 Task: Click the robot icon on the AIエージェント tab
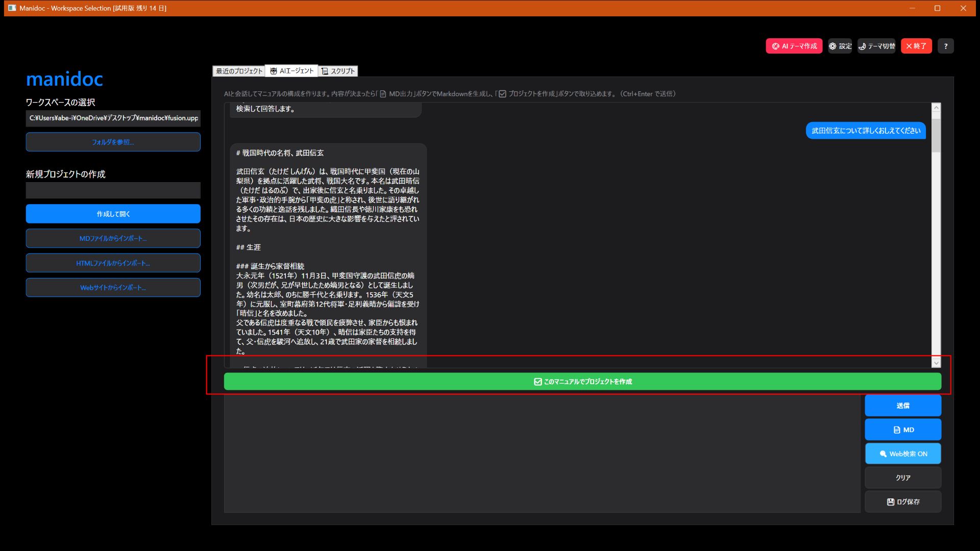(274, 71)
